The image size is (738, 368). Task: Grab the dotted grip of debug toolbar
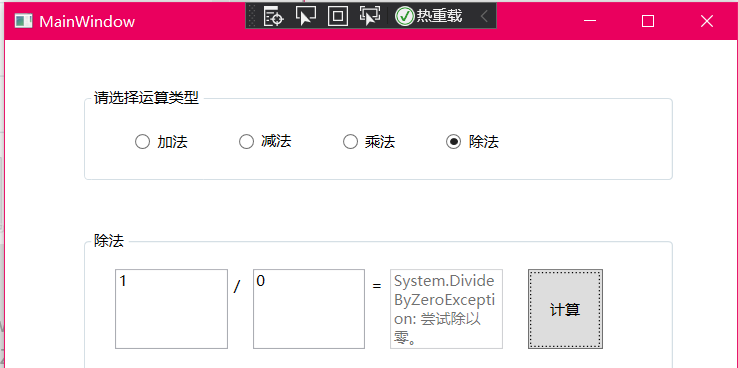coord(253,16)
